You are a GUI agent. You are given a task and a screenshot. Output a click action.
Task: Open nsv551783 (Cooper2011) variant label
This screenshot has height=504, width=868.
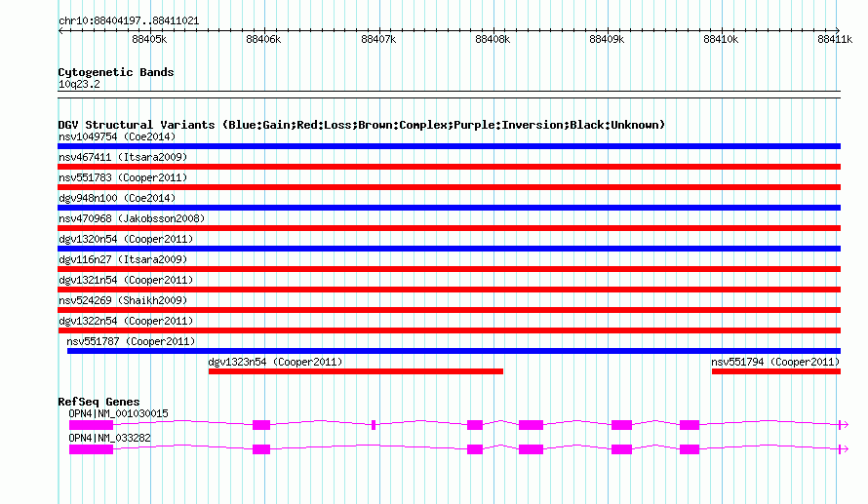pyautogui.click(x=123, y=177)
